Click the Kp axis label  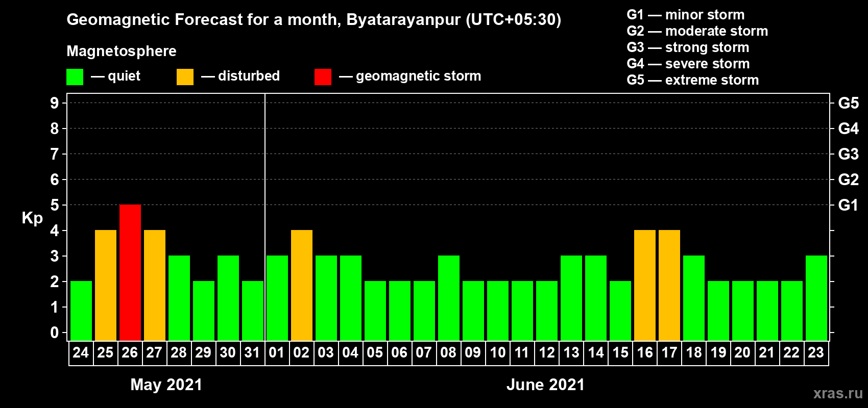pyautogui.click(x=32, y=218)
